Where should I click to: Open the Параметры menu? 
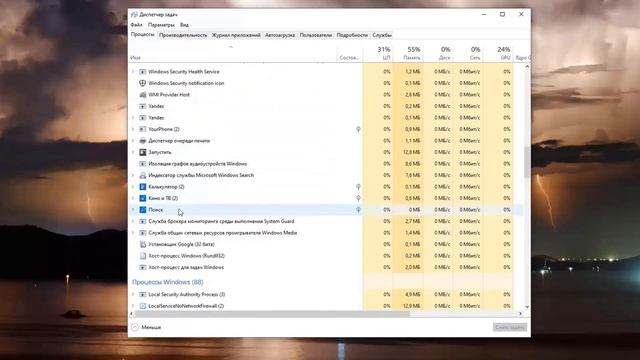click(x=161, y=25)
